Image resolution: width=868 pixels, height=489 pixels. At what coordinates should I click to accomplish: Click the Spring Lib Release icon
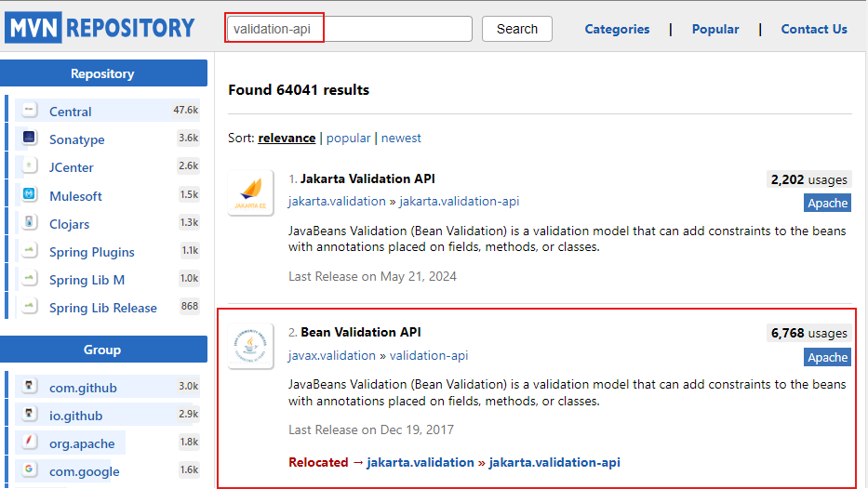tap(30, 305)
